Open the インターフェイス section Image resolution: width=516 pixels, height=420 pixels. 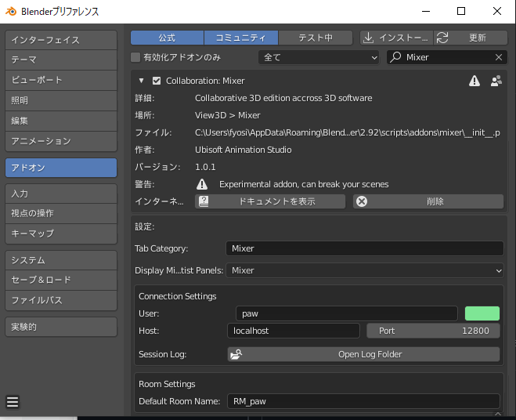(61, 40)
